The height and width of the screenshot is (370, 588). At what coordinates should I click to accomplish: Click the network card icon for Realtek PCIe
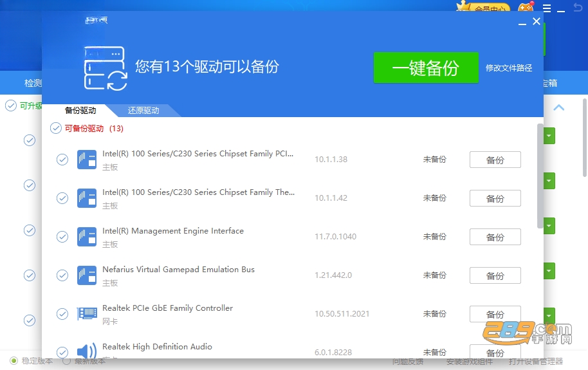[x=87, y=313]
